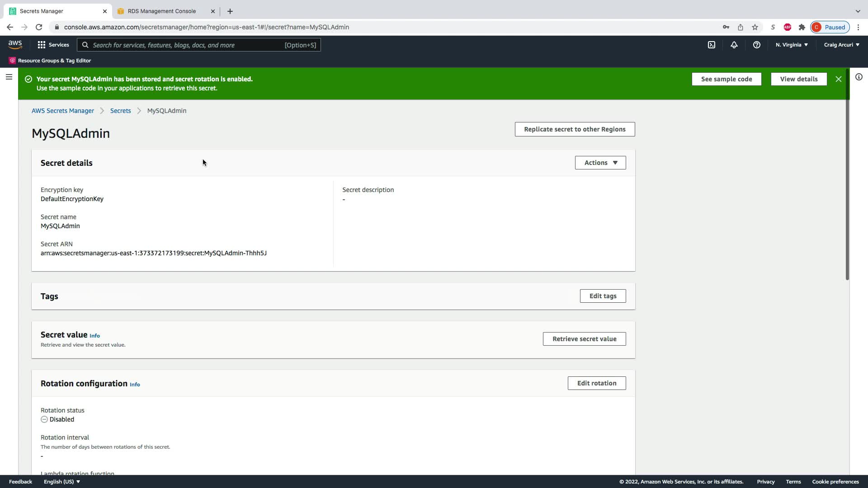The image size is (868, 488).
Task: Open the English (US) language selector
Action: 62,482
